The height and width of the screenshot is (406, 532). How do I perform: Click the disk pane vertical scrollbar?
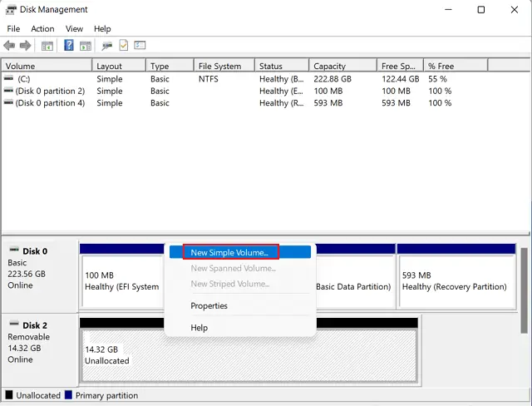(525, 290)
